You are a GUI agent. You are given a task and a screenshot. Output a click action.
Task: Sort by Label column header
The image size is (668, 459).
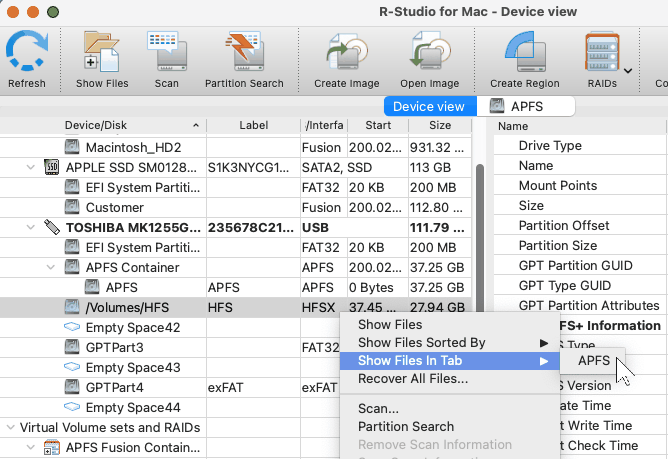[253, 125]
